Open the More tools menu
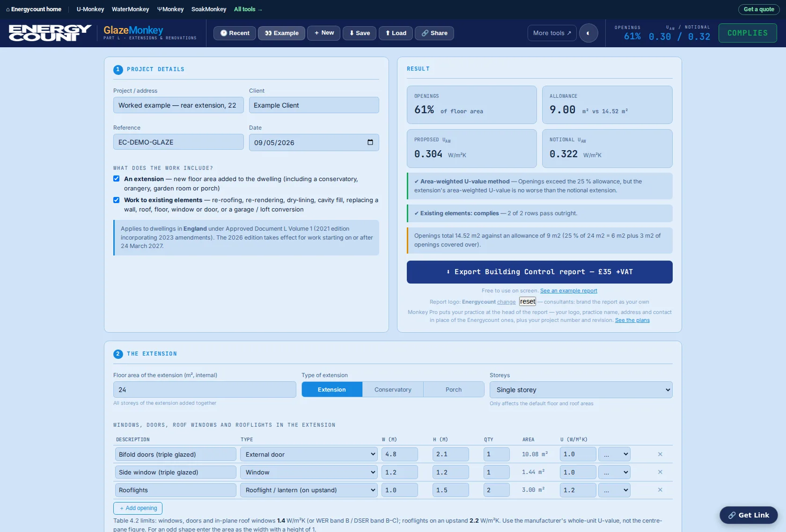Viewport: 786px width, 532px height. [552, 33]
